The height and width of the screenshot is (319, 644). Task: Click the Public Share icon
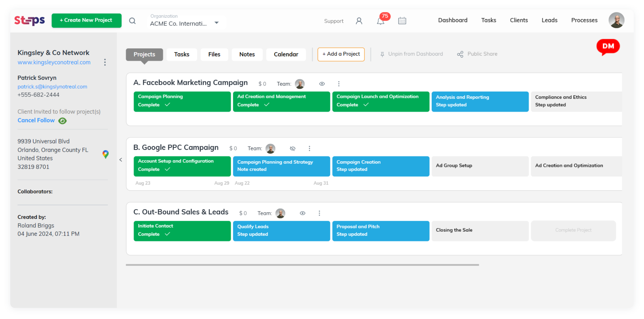pyautogui.click(x=460, y=54)
